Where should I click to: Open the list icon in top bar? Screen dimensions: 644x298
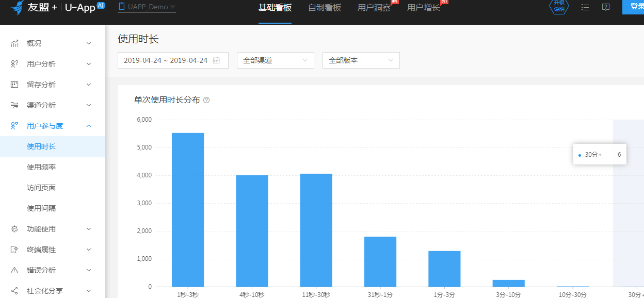coord(585,7)
